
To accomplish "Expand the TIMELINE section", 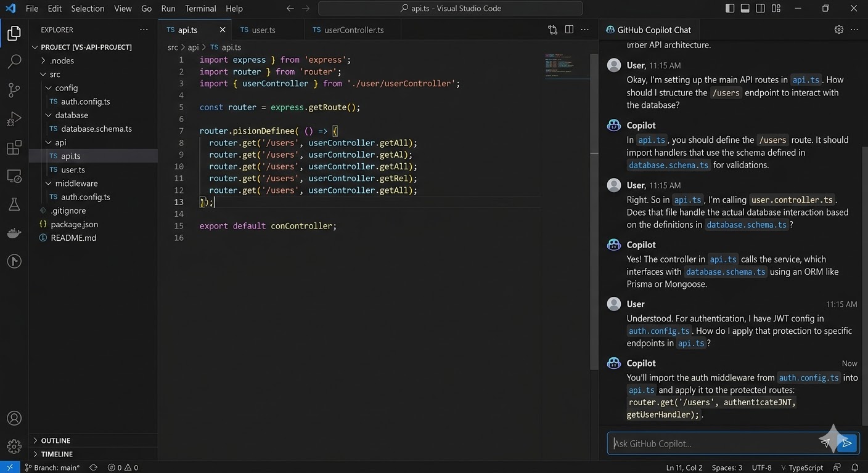I will (x=57, y=454).
